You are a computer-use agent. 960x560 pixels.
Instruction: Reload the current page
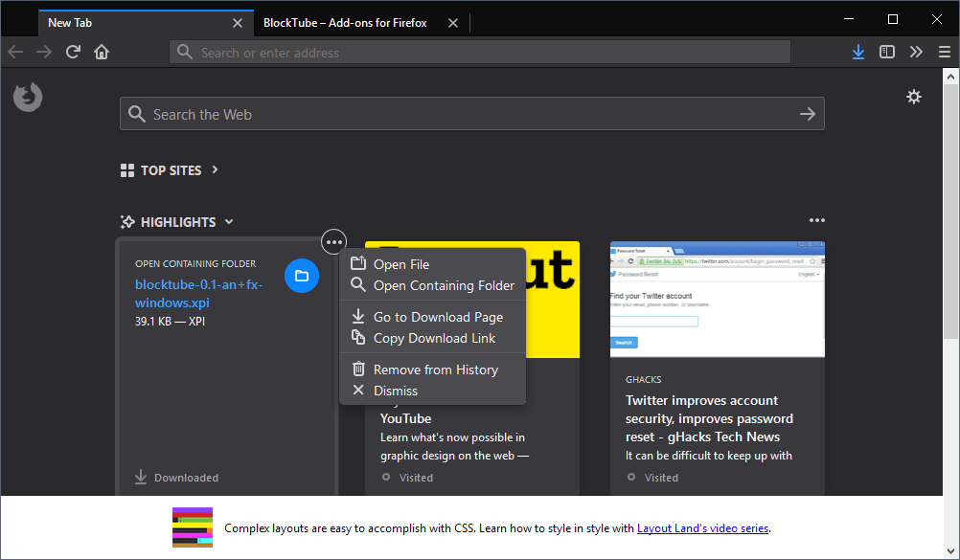click(x=73, y=52)
